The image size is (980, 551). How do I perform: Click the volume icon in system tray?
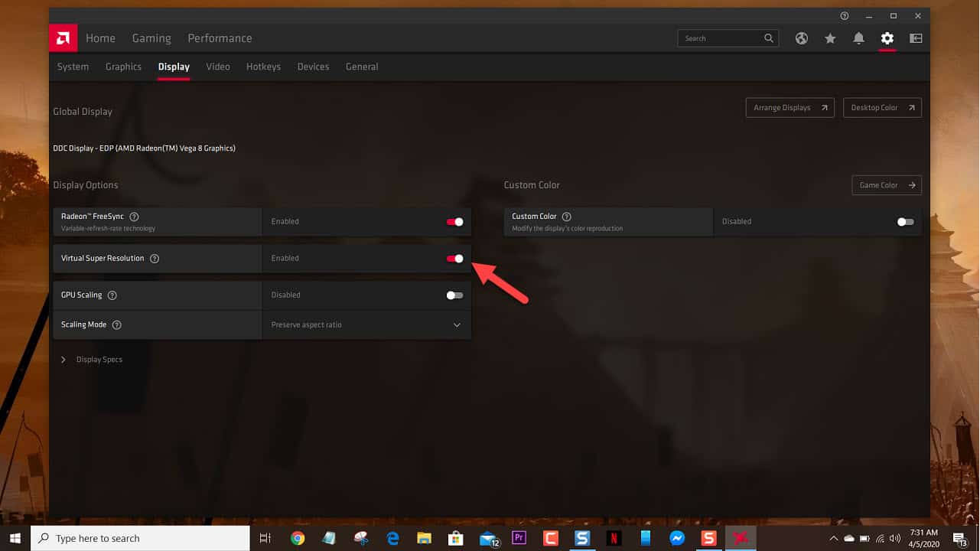click(896, 538)
